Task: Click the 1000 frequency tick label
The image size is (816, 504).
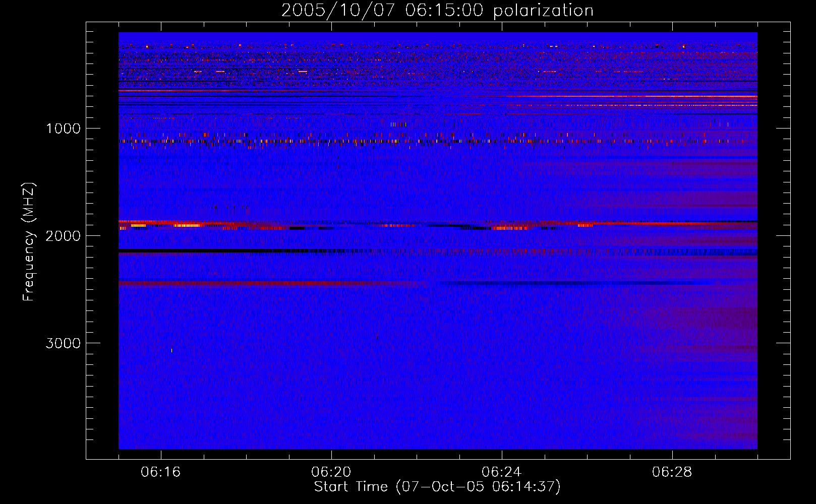Action: pyautogui.click(x=63, y=129)
